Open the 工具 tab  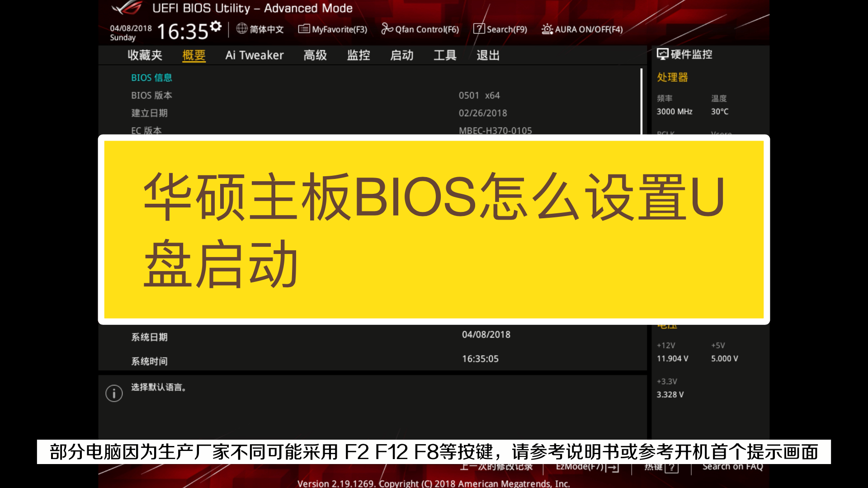(x=445, y=55)
